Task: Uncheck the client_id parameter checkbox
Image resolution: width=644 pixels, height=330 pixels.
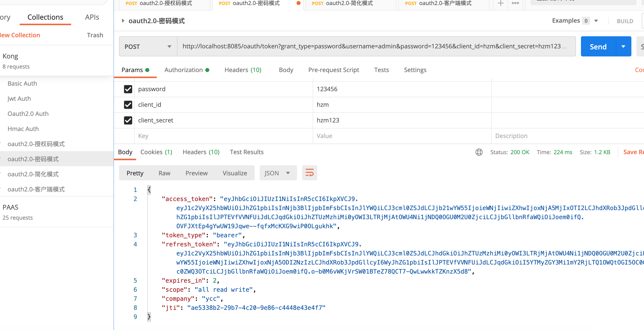Action: tap(128, 105)
